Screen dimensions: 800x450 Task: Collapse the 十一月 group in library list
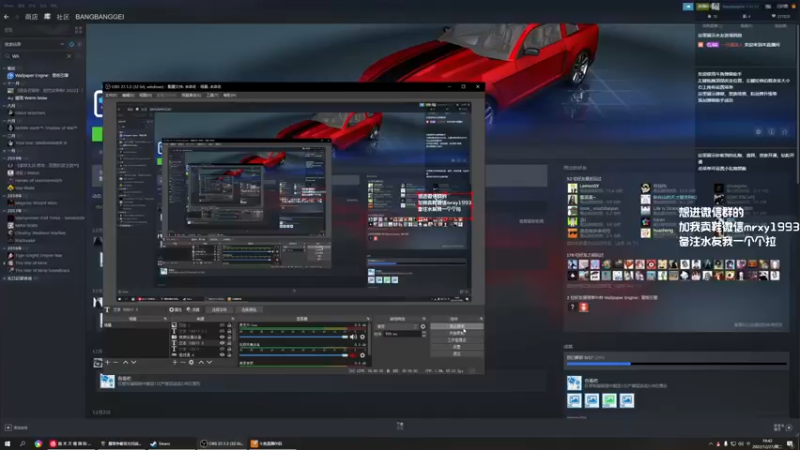(x=5, y=83)
